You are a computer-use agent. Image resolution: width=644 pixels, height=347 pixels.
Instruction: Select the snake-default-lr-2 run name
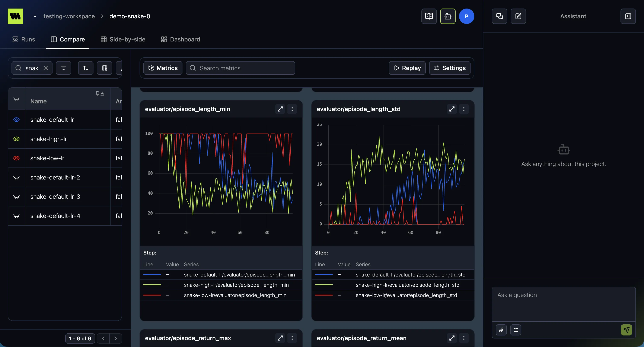(x=55, y=177)
